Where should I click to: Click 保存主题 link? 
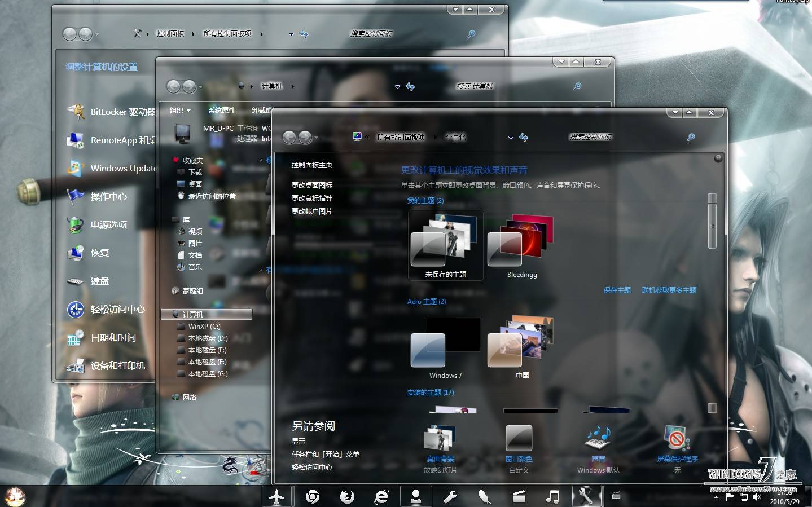click(x=617, y=290)
